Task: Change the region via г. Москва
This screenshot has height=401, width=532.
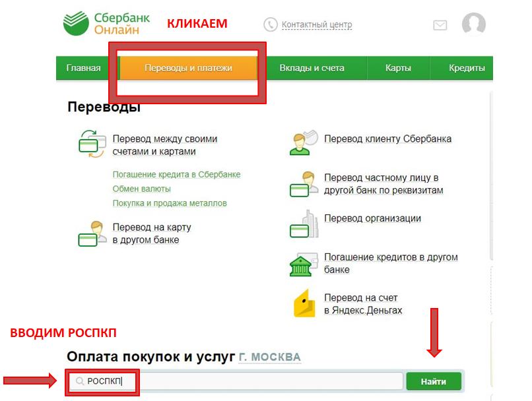Action: [x=270, y=357]
